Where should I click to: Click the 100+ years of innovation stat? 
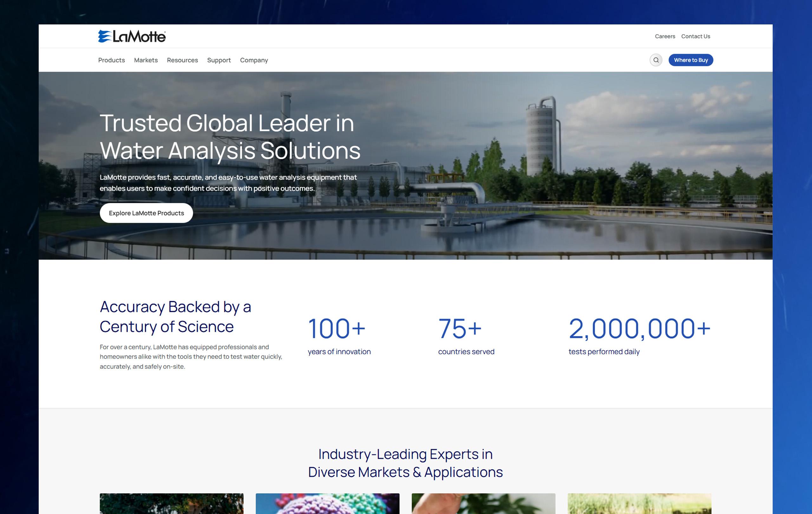pos(338,335)
